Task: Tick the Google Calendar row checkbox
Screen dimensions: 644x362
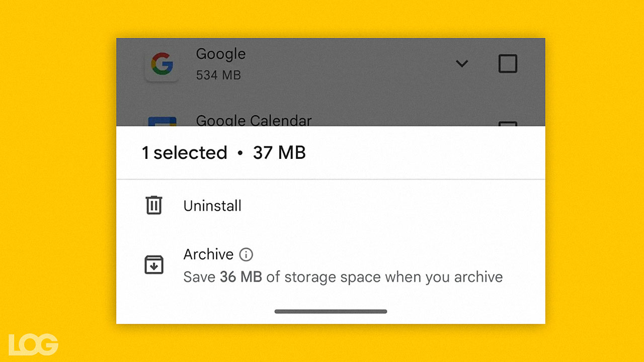Action: (x=508, y=123)
